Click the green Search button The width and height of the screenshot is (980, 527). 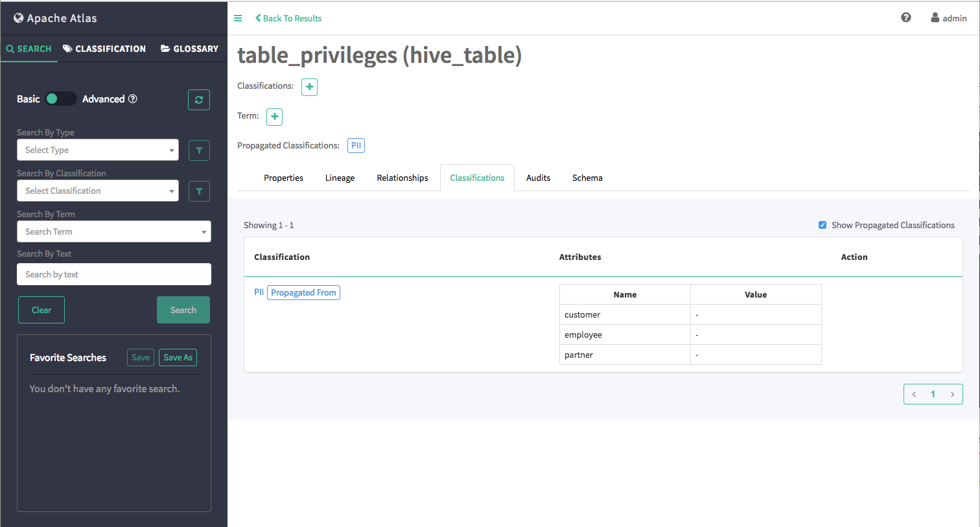click(x=183, y=310)
